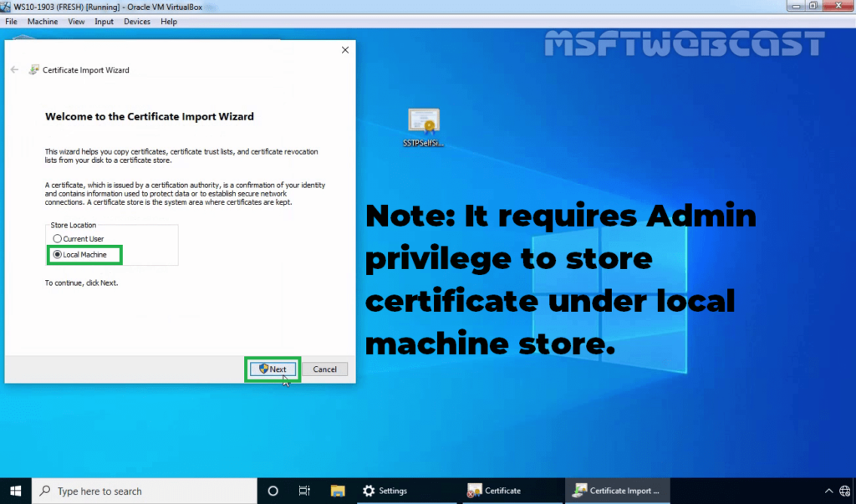Open the VirtualBox View menu
The width and height of the screenshot is (856, 504).
pos(76,21)
